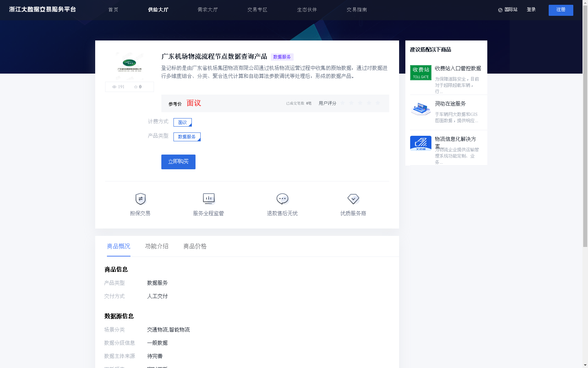Screen dimensions: 588x368
Task: Switch to the 商品概况 tab
Action: point(119,246)
